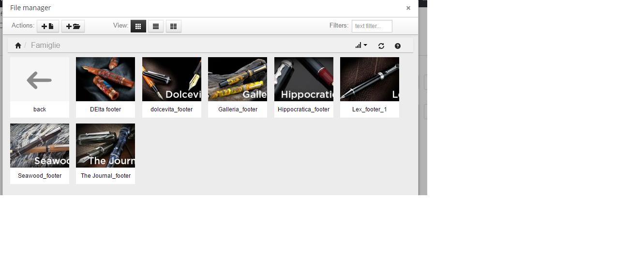Select the dolcevita_footer image
644x263 pixels.
(x=172, y=79)
